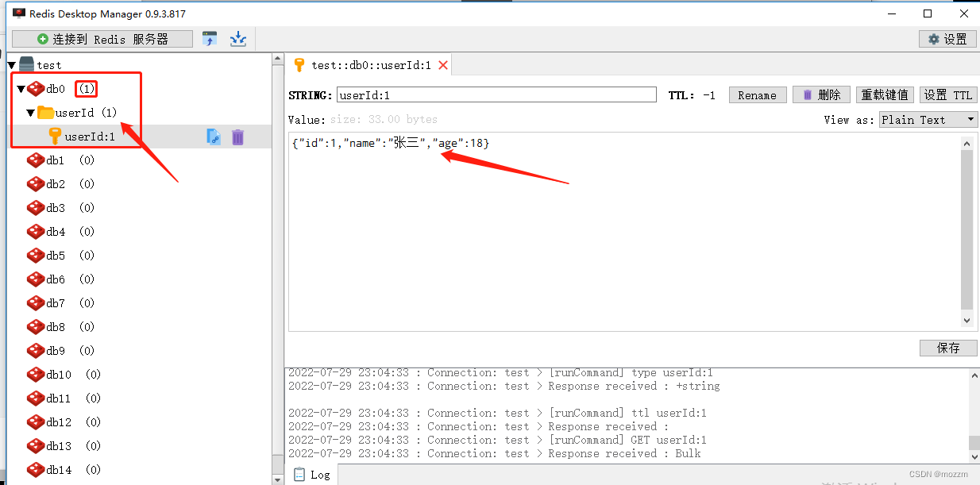Click the db12 database icon
Image resolution: width=980 pixels, height=485 pixels.
(36, 422)
